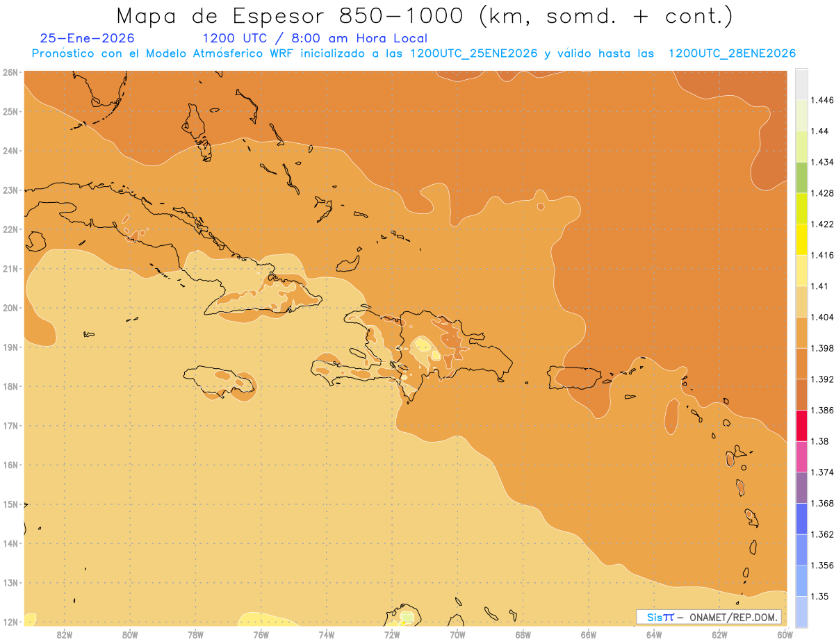Screen dimensions: 834x644
Task: Click the "21N" latitude label
Action: coord(10,269)
